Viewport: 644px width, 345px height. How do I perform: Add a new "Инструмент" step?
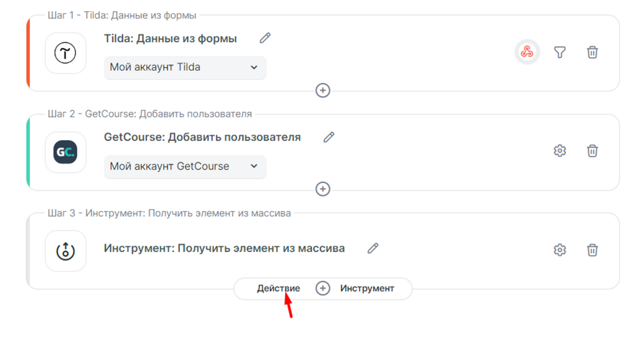(x=367, y=288)
